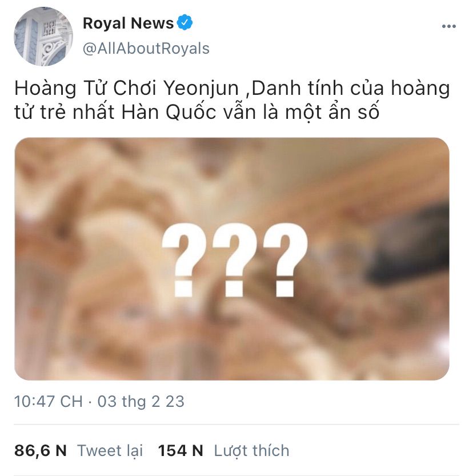This screenshot has width=473, height=476.
Task: Open the Tweet lại list
Action: tap(110, 450)
